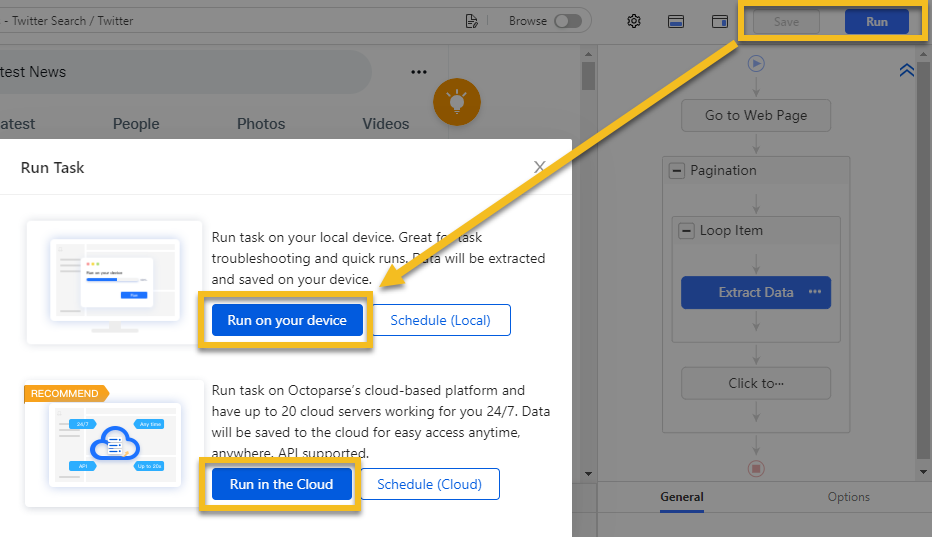Screen dimensions: 932x537
Task: Open the task settings gear icon
Action: click(634, 21)
